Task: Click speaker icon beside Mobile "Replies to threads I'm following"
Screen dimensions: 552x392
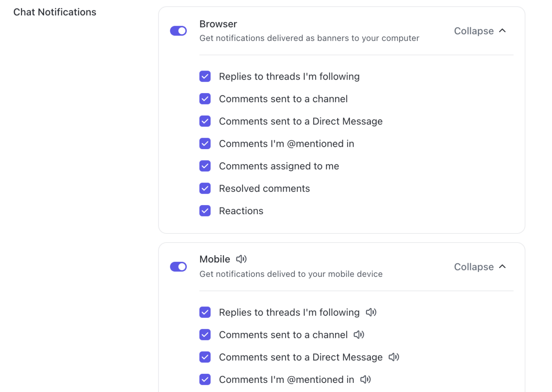Action: 371,312
